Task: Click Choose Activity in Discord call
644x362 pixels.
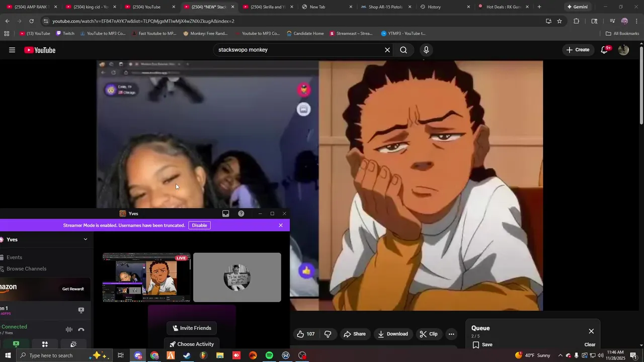Action: click(192, 344)
